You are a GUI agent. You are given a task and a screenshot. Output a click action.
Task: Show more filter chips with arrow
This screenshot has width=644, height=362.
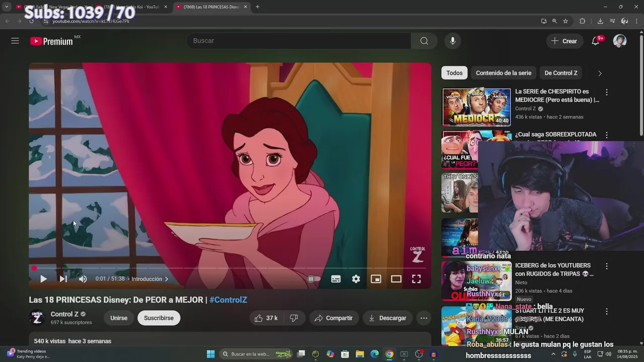600,73
